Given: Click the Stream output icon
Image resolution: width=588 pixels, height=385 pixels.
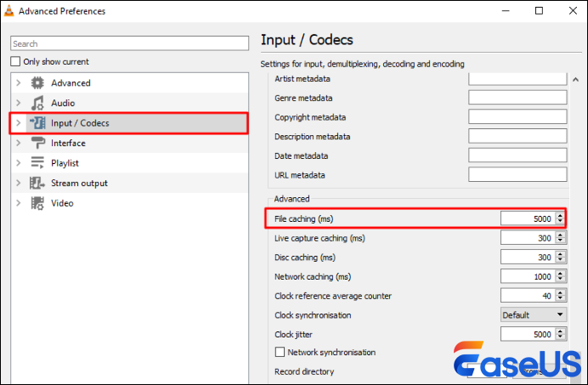Looking at the screenshot, I should (37, 183).
